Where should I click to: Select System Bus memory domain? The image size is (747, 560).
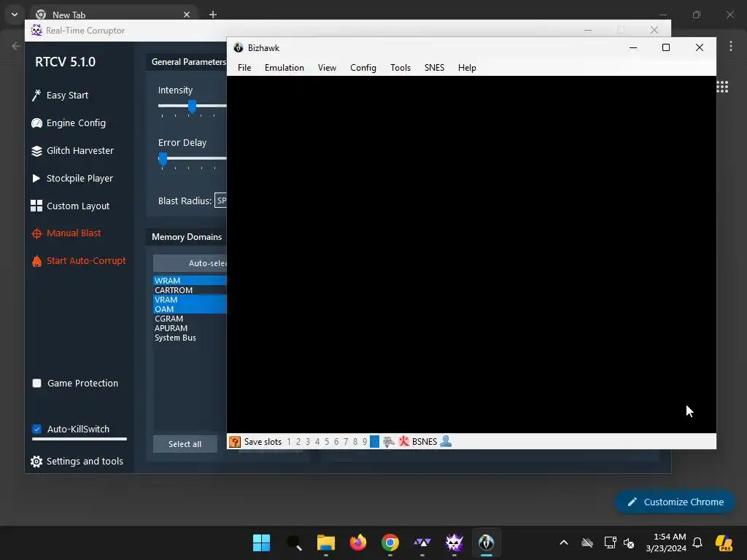coord(190,338)
